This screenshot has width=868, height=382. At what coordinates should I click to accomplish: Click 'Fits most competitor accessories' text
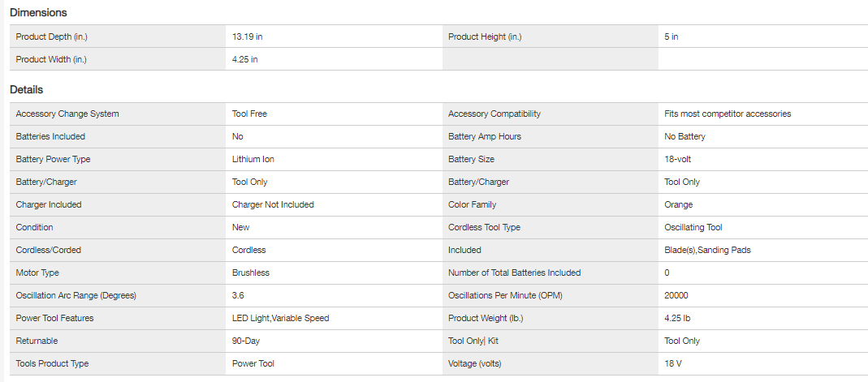[728, 114]
